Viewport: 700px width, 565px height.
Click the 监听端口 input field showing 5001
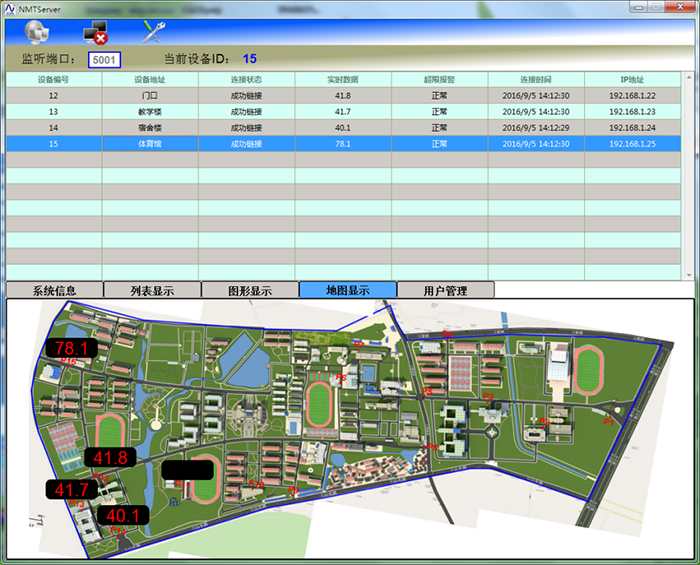[104, 60]
